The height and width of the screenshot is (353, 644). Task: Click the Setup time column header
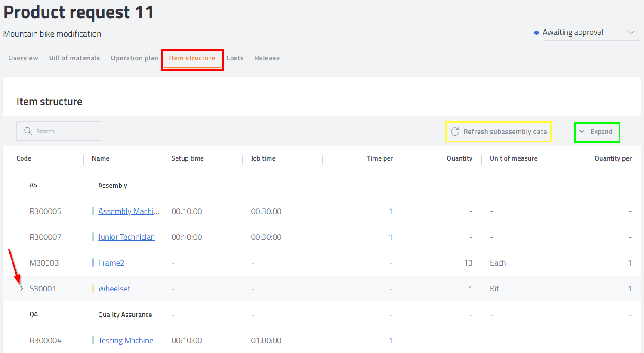(x=188, y=158)
